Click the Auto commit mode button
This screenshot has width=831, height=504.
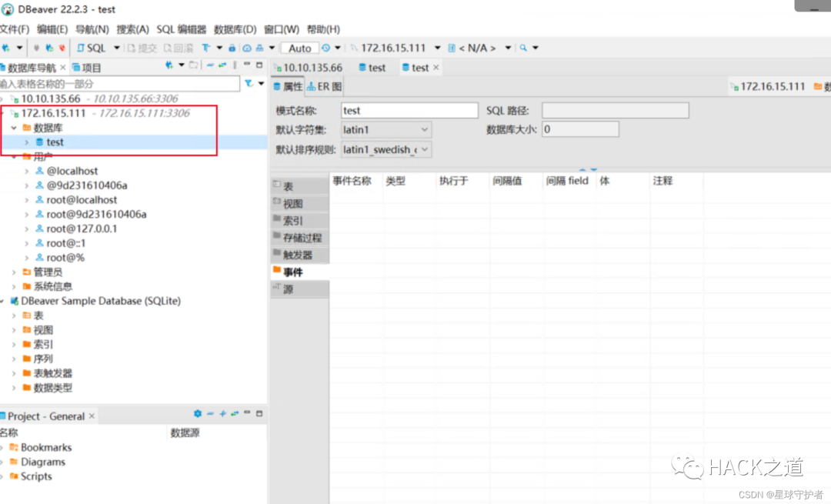299,48
